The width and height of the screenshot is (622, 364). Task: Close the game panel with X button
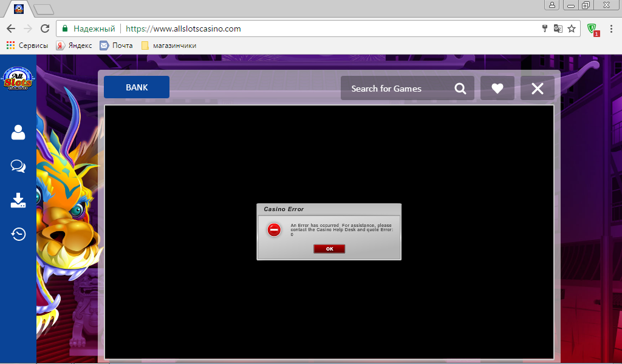(x=538, y=89)
